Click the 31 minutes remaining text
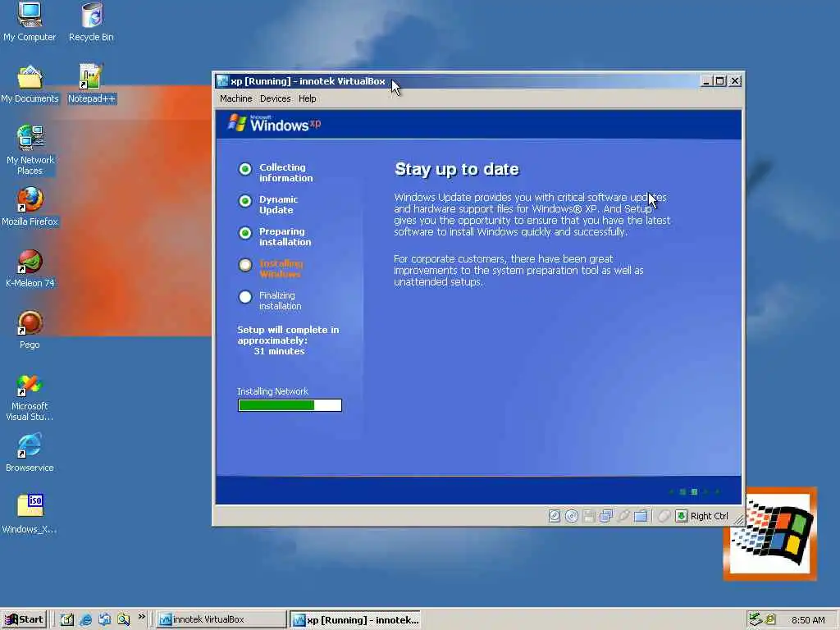This screenshot has height=630, width=840. (x=279, y=351)
